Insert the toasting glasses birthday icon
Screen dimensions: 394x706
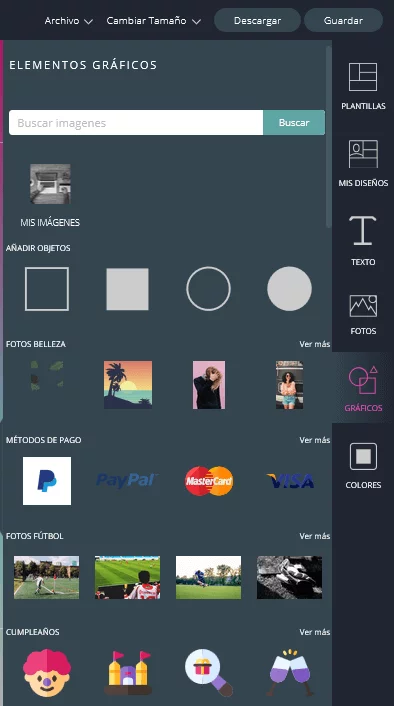[290, 673]
